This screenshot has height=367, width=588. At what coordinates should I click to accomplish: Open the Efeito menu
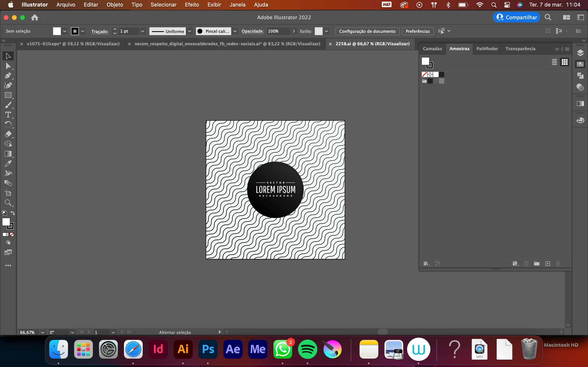pyautogui.click(x=192, y=5)
